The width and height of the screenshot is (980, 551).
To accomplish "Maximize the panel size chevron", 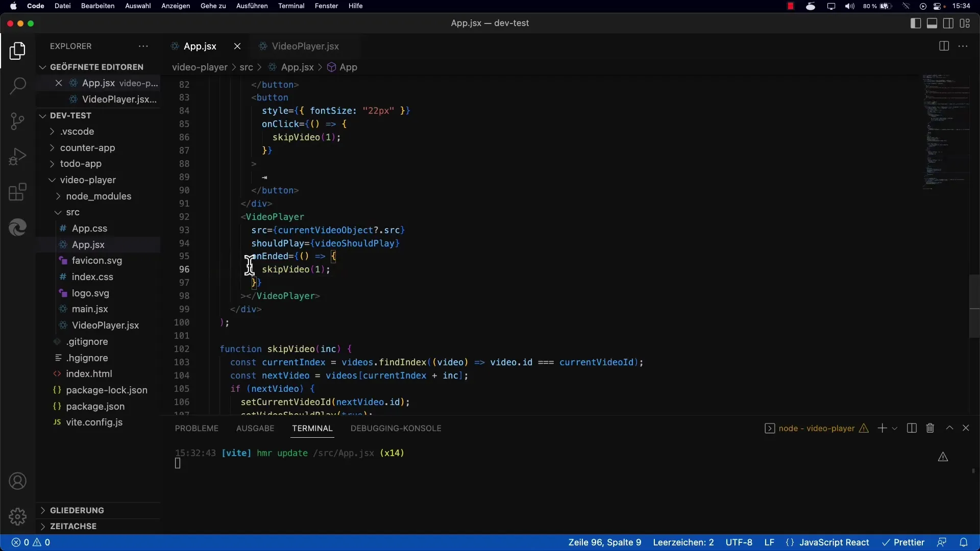I will pos(949,428).
